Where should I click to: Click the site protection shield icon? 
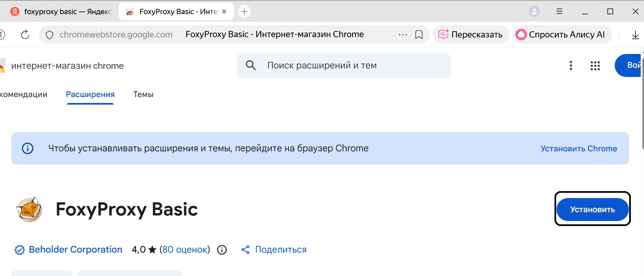[49, 35]
